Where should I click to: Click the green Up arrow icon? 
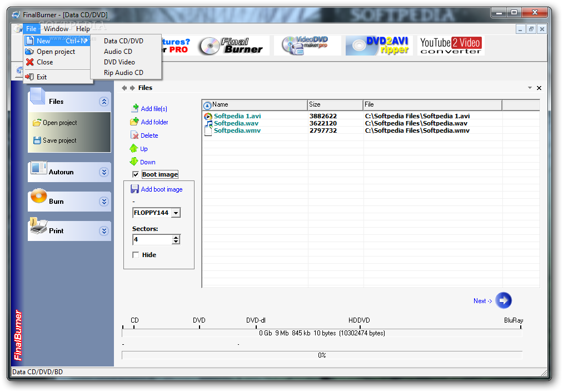tap(133, 148)
